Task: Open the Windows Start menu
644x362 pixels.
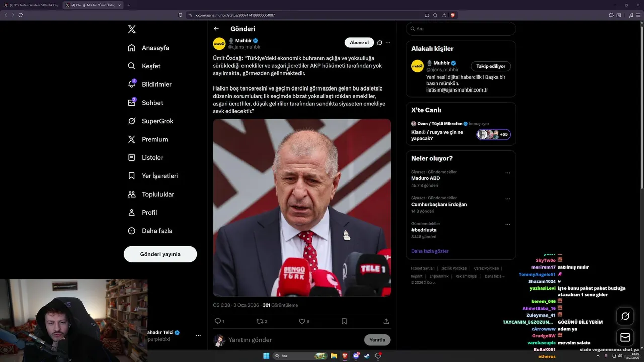Action: point(266,356)
